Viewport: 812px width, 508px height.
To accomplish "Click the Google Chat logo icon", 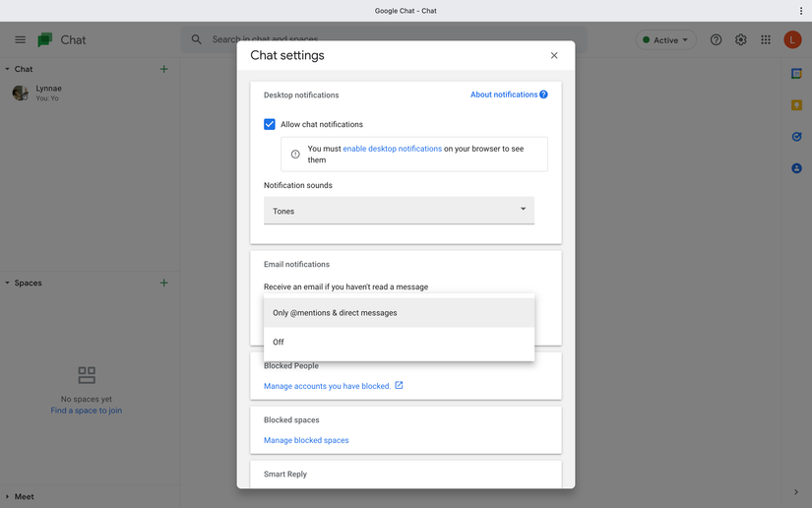I will 45,40.
